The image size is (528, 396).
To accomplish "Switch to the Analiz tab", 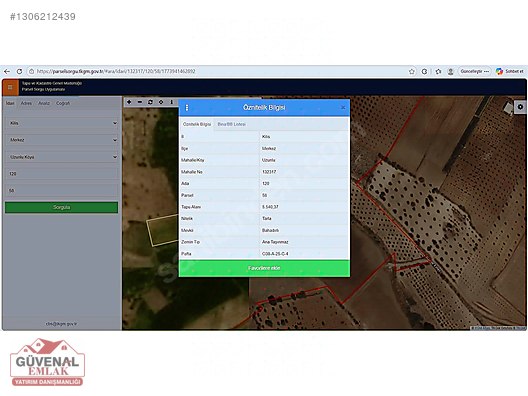I will [x=44, y=103].
